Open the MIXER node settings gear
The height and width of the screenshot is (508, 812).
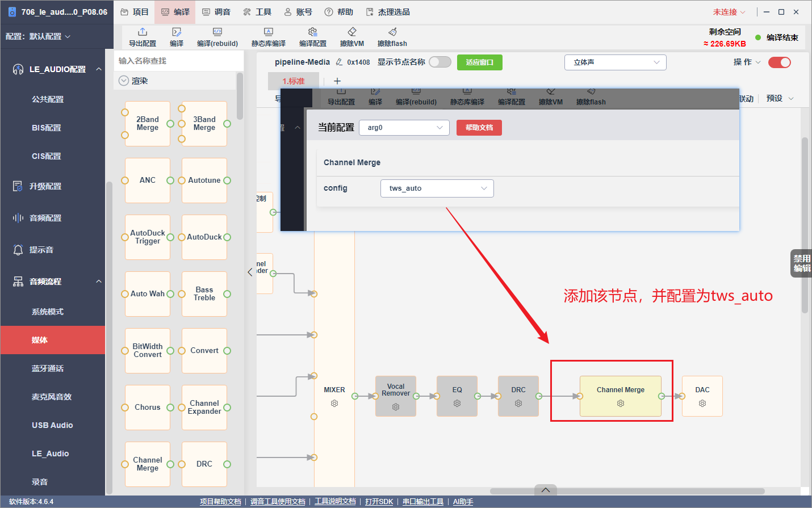click(x=334, y=404)
